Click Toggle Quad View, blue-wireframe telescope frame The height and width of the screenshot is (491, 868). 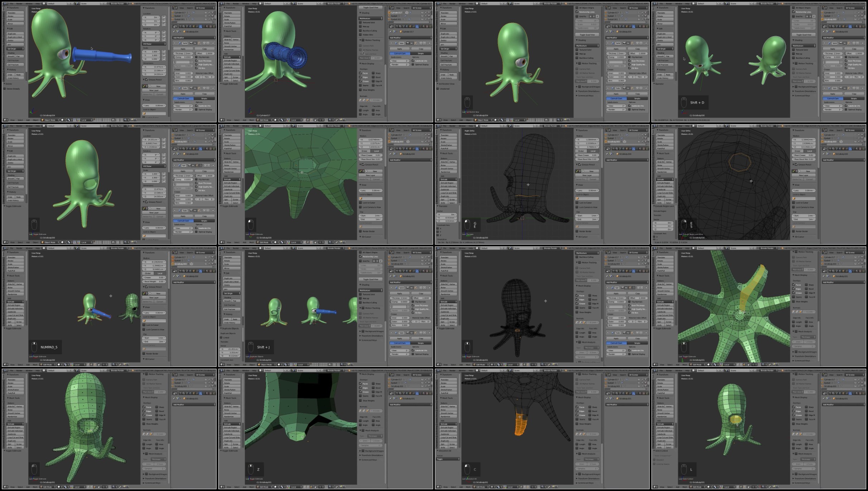pyautogui.click(x=371, y=8)
